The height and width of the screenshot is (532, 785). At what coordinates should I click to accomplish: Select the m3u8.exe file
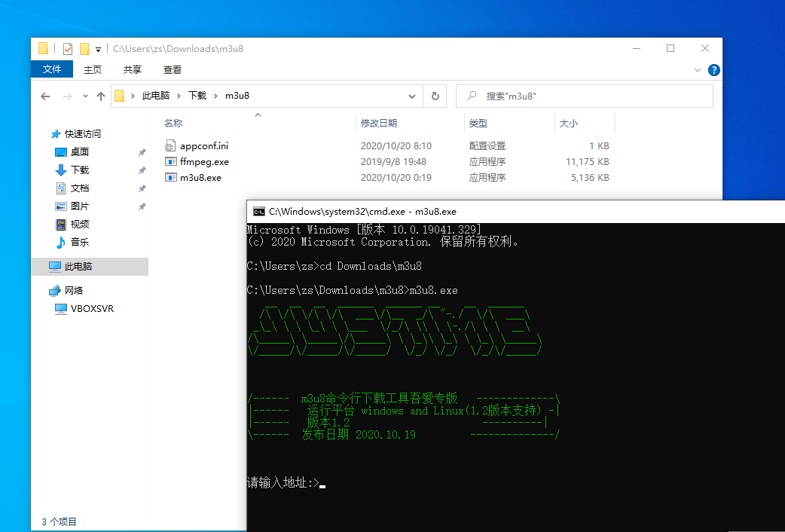coord(200,177)
